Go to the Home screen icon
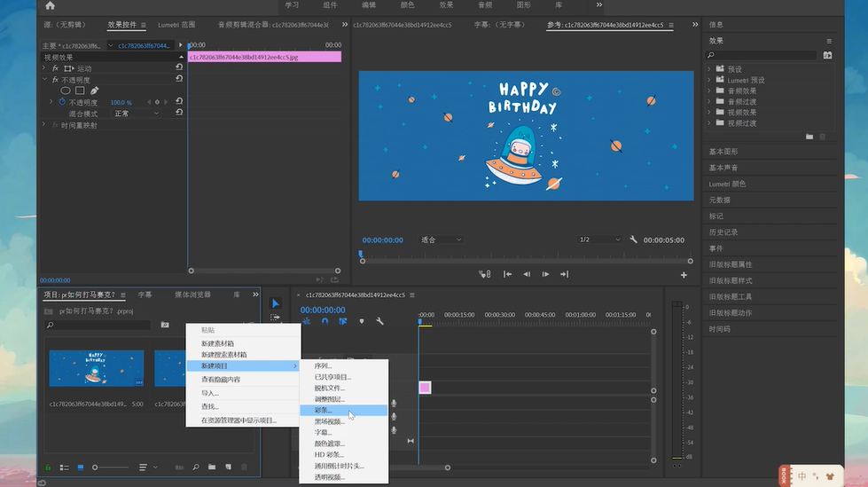Screen dimensions: 868x487 click(x=50, y=5)
